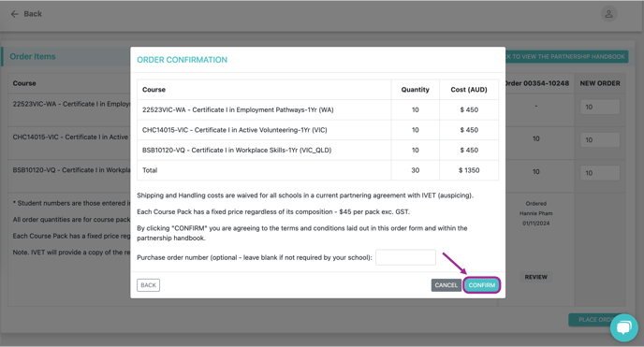Click the Purchase order number field

[405, 257]
